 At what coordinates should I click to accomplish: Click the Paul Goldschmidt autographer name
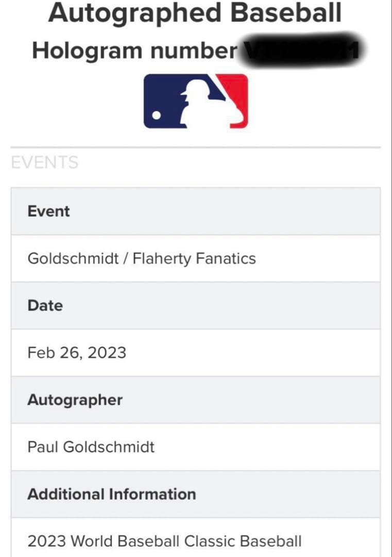coord(91,447)
